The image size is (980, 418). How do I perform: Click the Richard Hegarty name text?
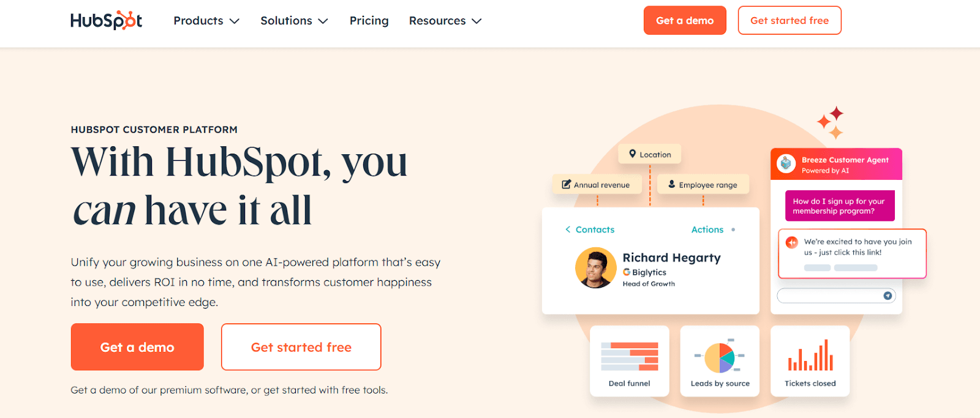click(x=672, y=258)
